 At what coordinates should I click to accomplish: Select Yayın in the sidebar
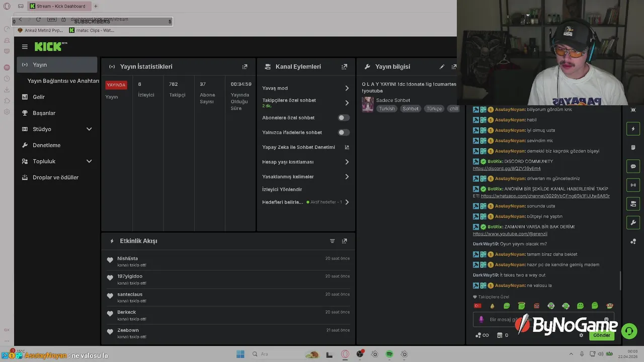pyautogui.click(x=57, y=65)
